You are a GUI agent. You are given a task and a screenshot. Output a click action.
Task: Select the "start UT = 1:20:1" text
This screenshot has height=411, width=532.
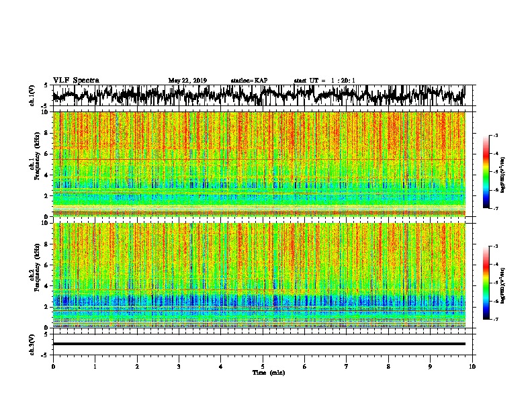tap(324, 81)
